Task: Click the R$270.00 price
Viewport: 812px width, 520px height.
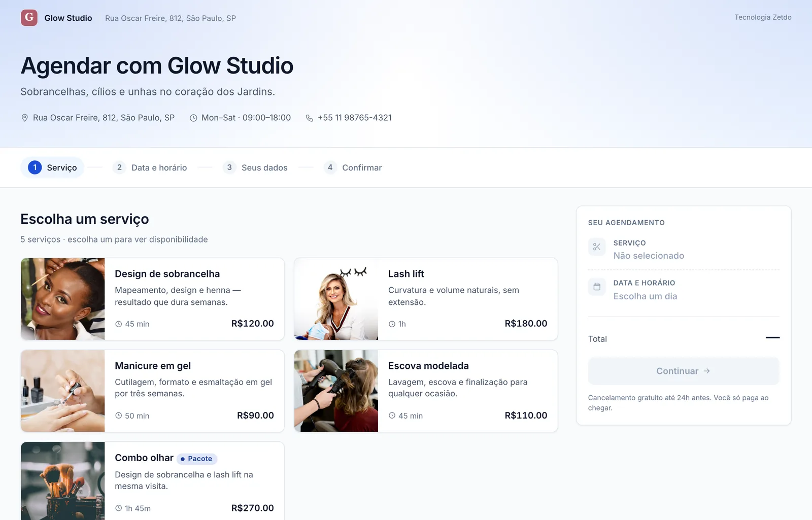Action: (253, 508)
